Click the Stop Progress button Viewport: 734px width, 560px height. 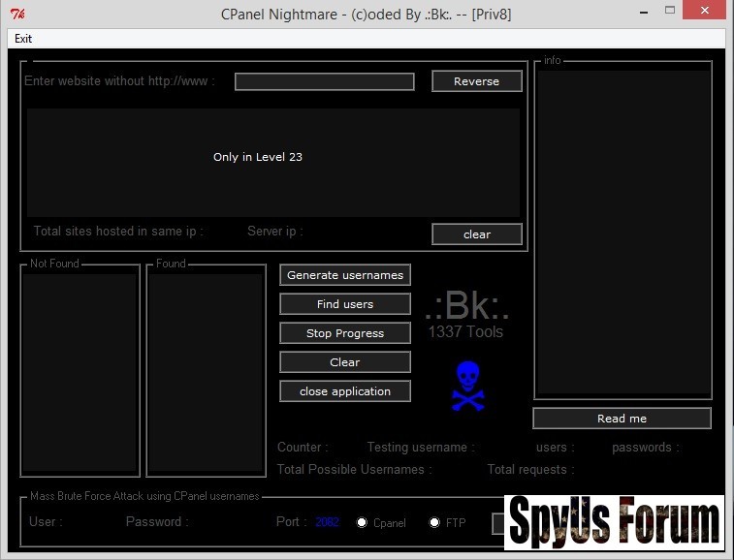click(x=345, y=333)
